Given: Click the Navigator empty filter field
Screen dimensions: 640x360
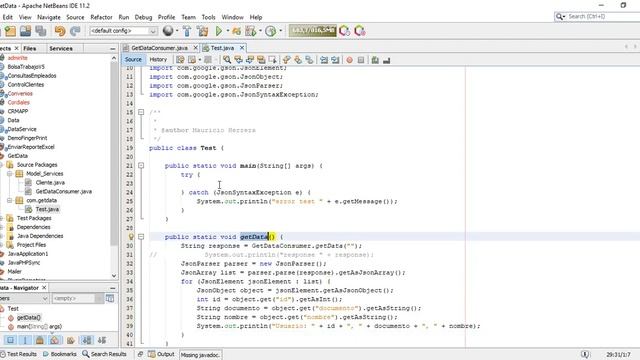Looking at the screenshot, I should (73, 298).
